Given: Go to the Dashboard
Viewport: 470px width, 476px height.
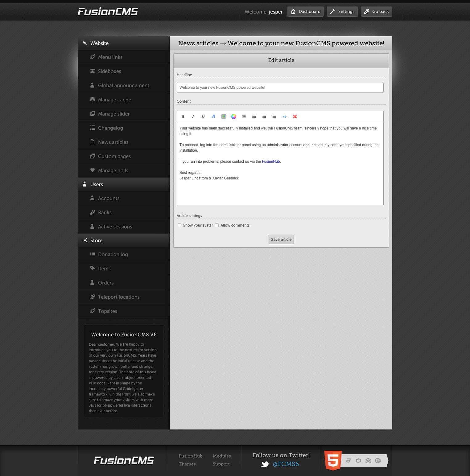Looking at the screenshot, I should [x=306, y=11].
